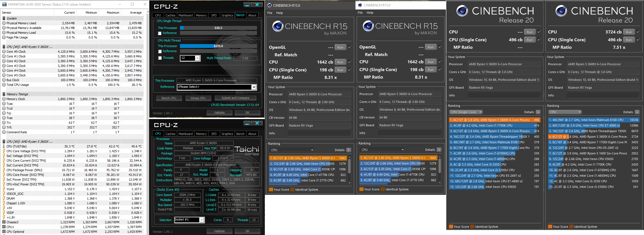Toggle the CPU checkmark in the unscored R20 window

(539, 32)
